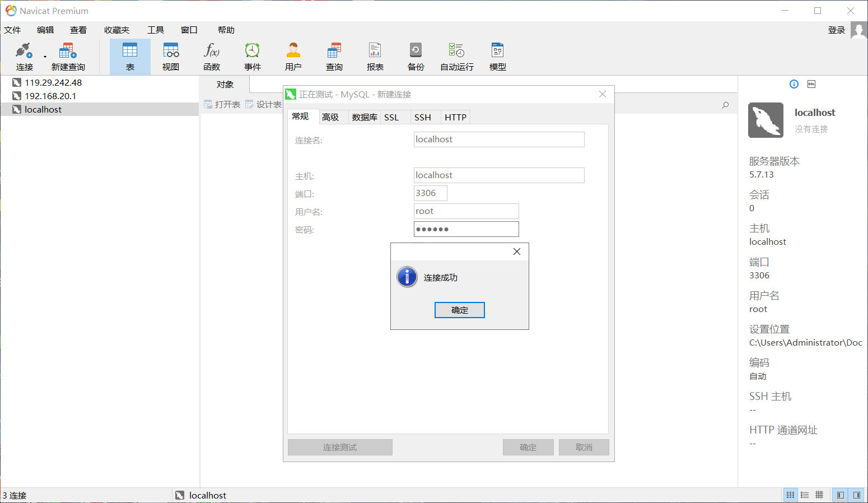Close the 新建连接 dialog

click(x=603, y=94)
